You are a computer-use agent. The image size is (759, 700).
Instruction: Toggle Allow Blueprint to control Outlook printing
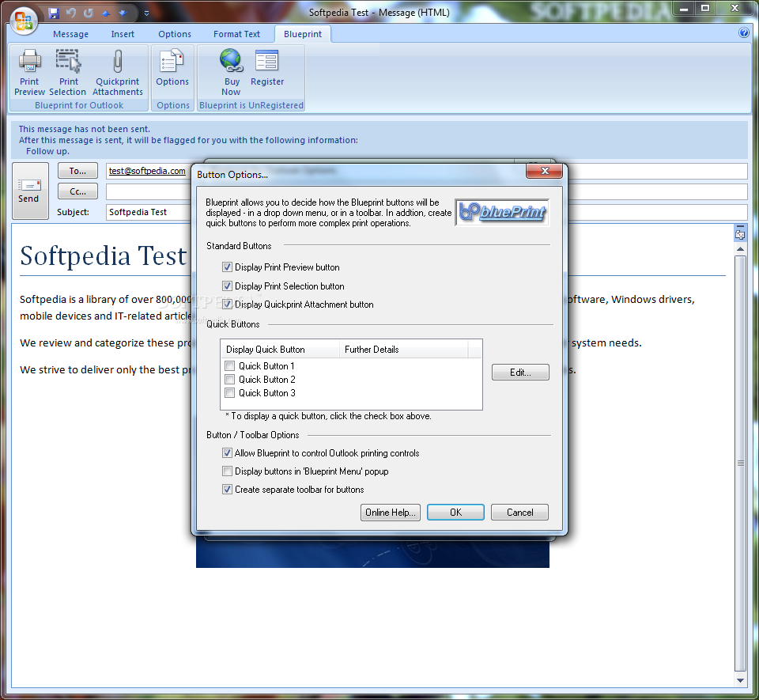(227, 452)
